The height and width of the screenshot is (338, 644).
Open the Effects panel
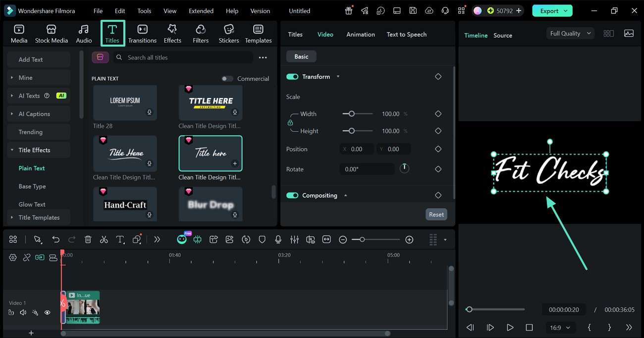point(172,34)
